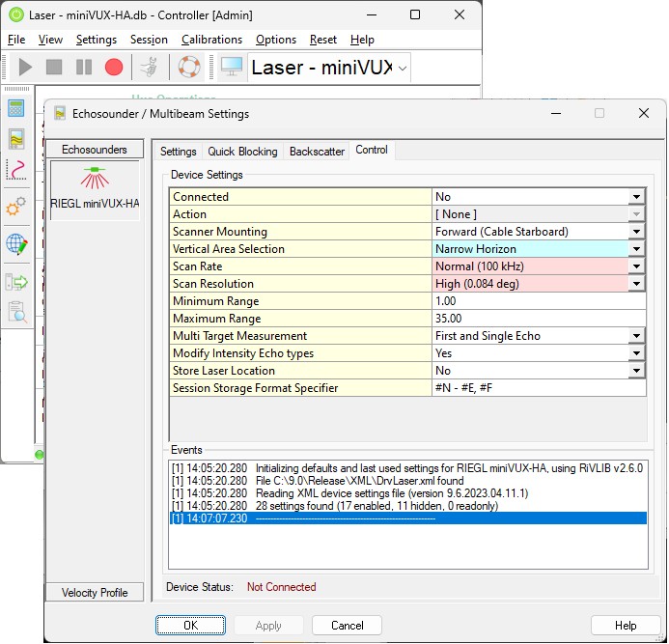Click the gears icon in left sidebar
This screenshot has width=669, height=644.
point(15,208)
